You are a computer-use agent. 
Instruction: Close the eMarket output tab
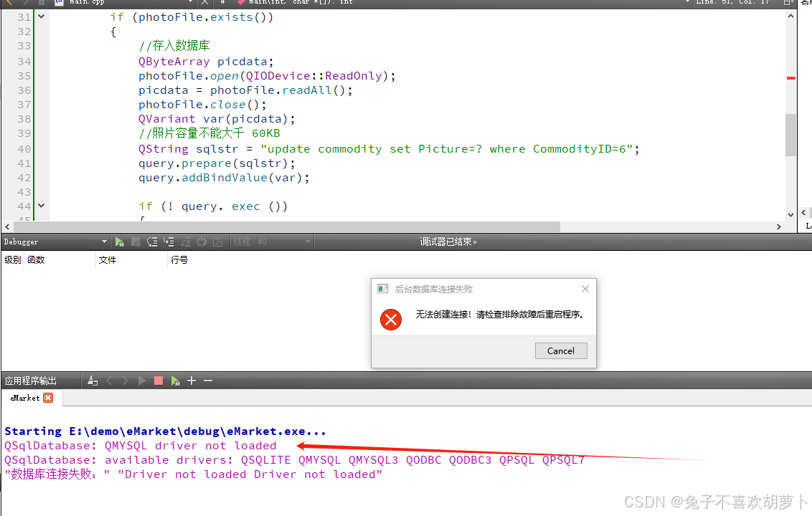coord(48,398)
